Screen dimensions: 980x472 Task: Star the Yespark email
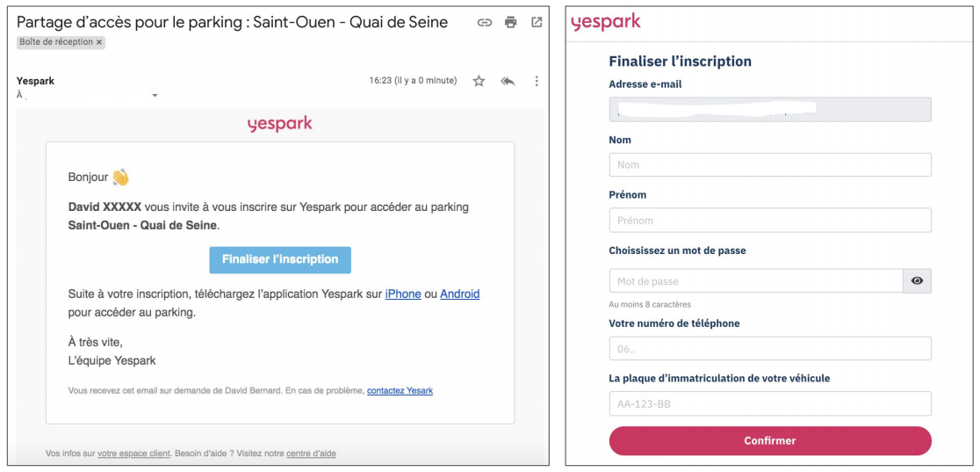tap(479, 81)
